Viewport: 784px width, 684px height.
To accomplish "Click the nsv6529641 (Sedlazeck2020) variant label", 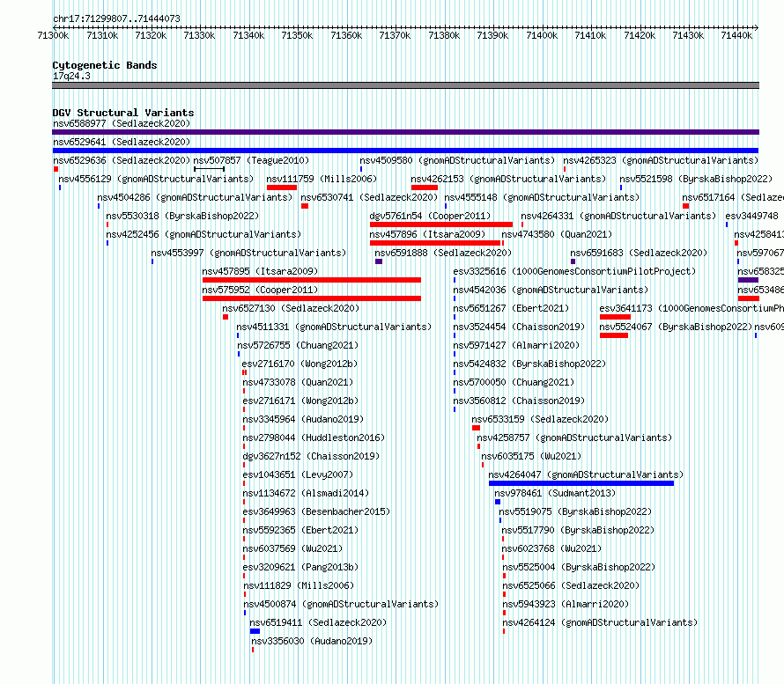I will tap(122, 142).
